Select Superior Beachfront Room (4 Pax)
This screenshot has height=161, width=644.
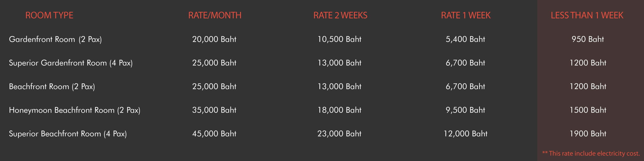(68, 134)
